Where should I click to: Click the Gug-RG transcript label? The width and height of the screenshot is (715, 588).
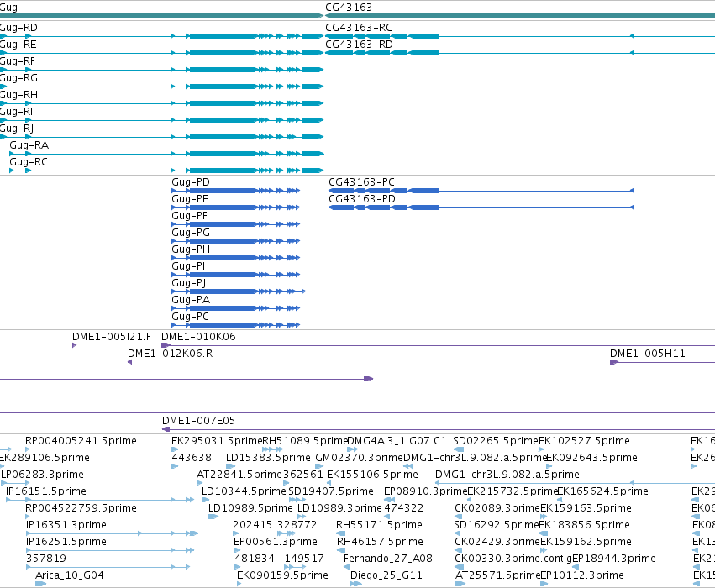[18, 78]
